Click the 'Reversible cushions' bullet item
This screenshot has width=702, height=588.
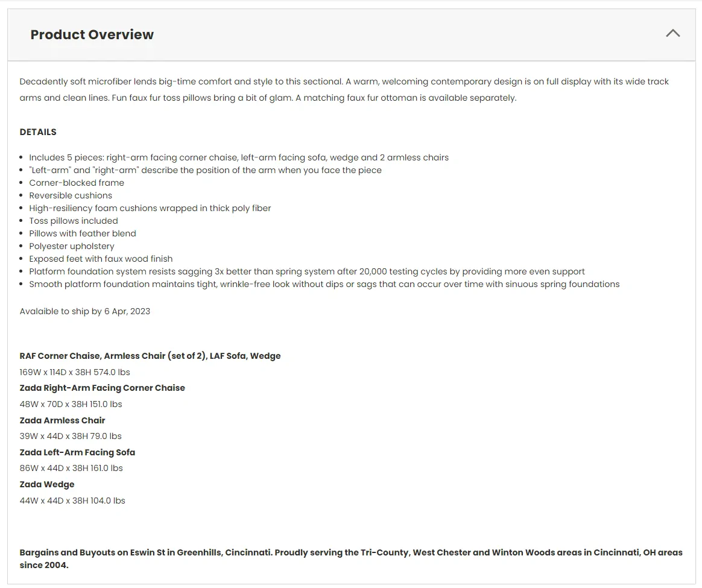71,195
